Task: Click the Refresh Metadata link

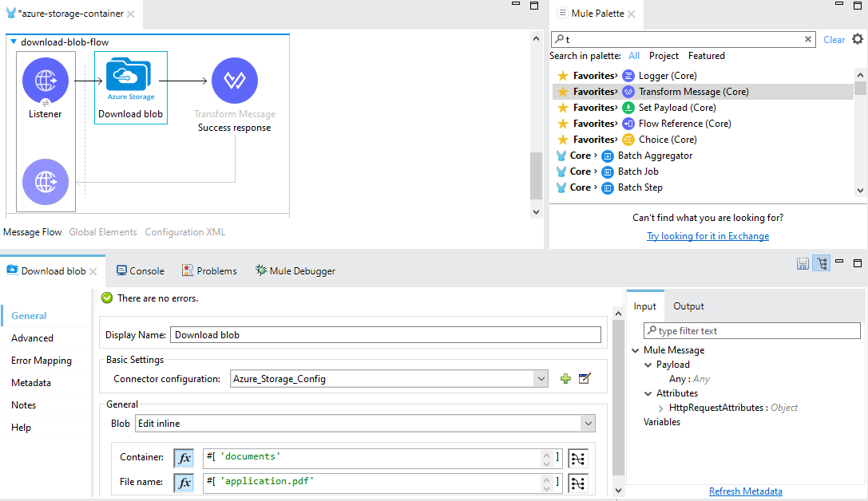Action: pyautogui.click(x=745, y=491)
